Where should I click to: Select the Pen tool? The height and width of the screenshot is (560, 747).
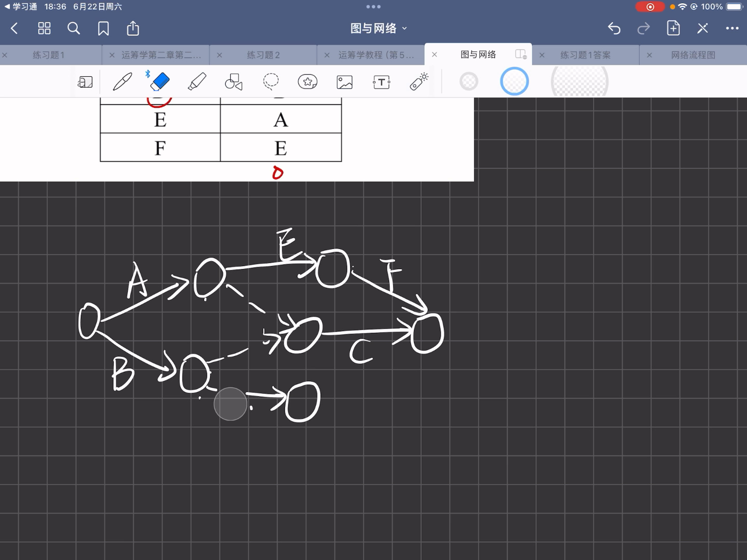click(x=122, y=82)
